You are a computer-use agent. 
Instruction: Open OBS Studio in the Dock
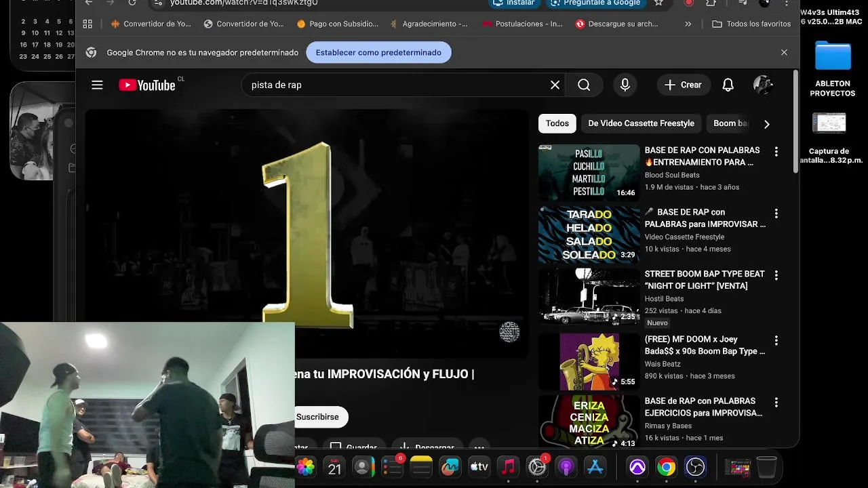695,467
